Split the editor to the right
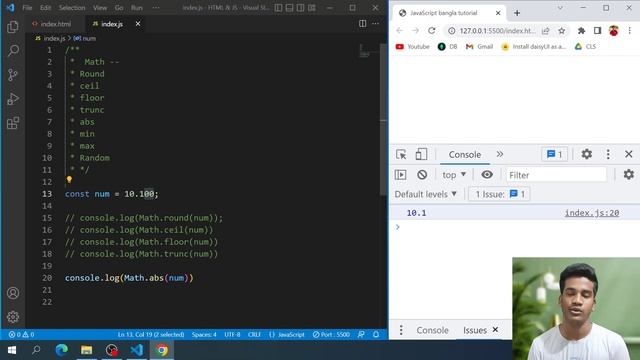This screenshot has width=640, height=360. click(x=362, y=24)
